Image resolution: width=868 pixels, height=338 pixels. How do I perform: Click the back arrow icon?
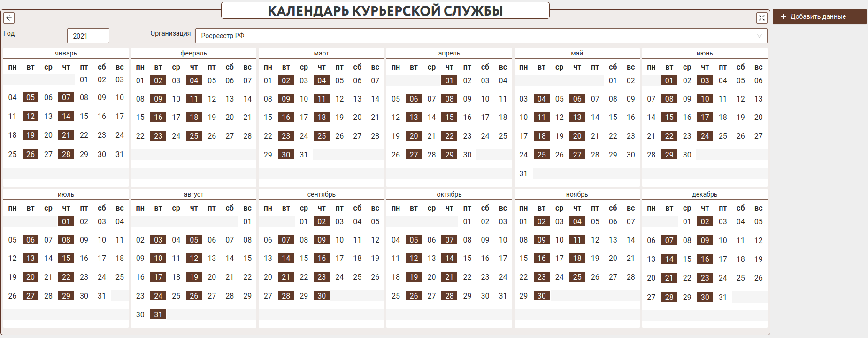(9, 18)
